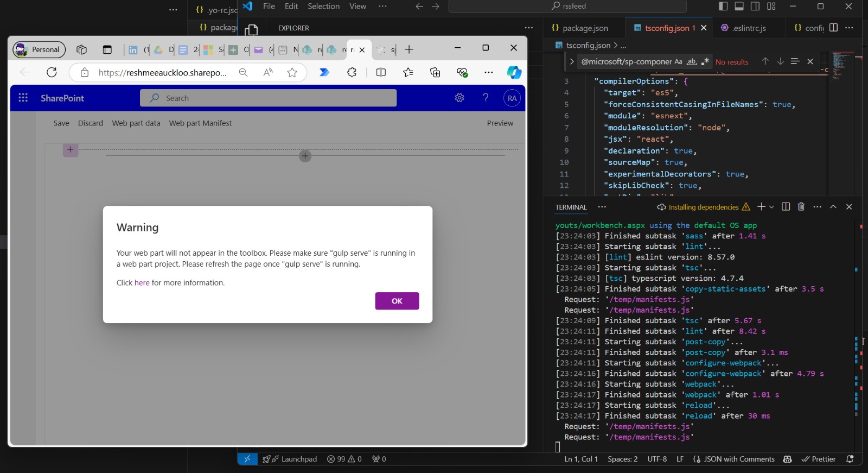Open Customize Layout in VS Code
Viewport: 868px width, 473px height.
(771, 7)
